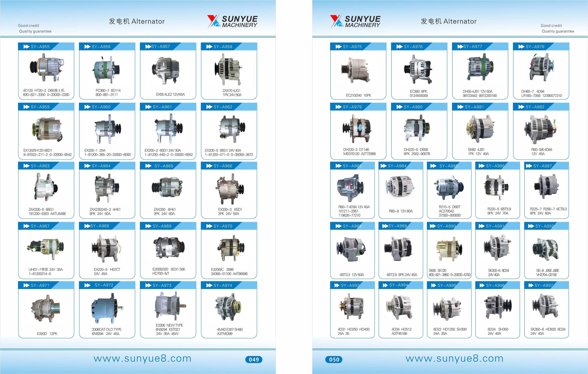Screen dimensions: 588x374
Task: Click the text 'EX55 4LE2 12V/45A'
Action: click(171, 94)
